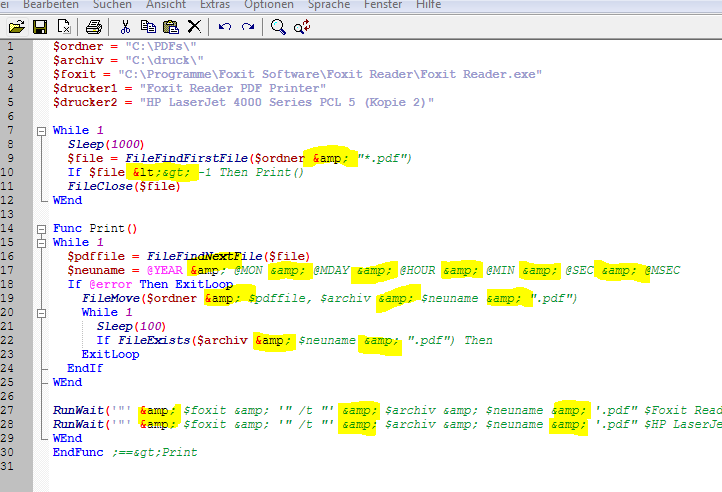The width and height of the screenshot is (722, 492).
Task: Undo the last edit
Action: 225,26
